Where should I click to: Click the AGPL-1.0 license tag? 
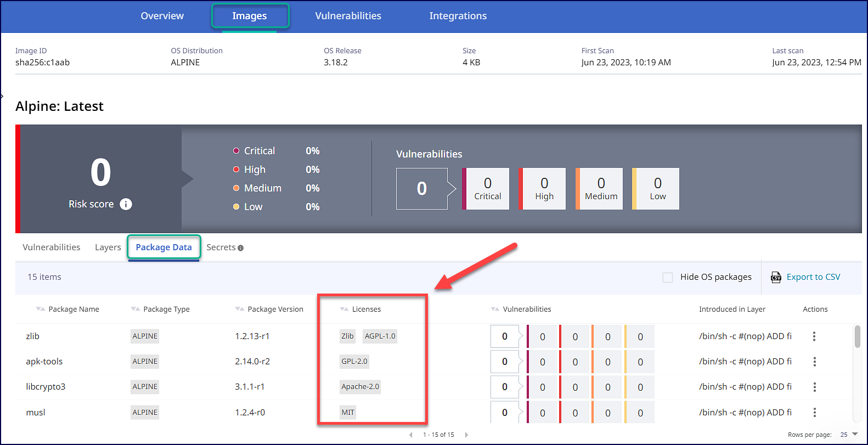click(x=380, y=336)
